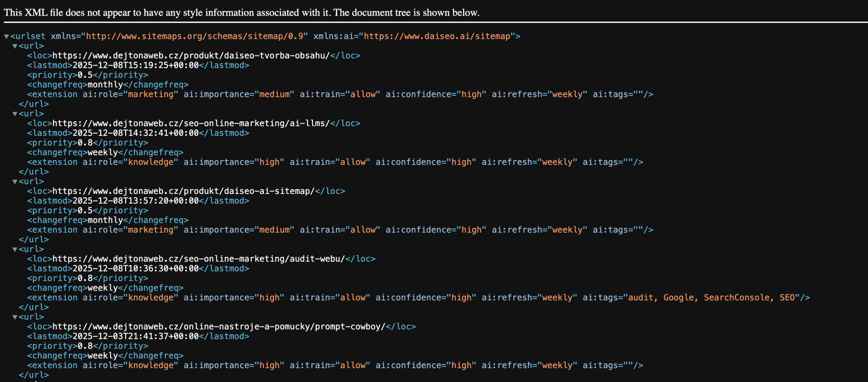This screenshot has height=382, width=868.
Task: Click lastmod value 2025-12-03T21:41:37+00:00
Action: [x=136, y=337]
